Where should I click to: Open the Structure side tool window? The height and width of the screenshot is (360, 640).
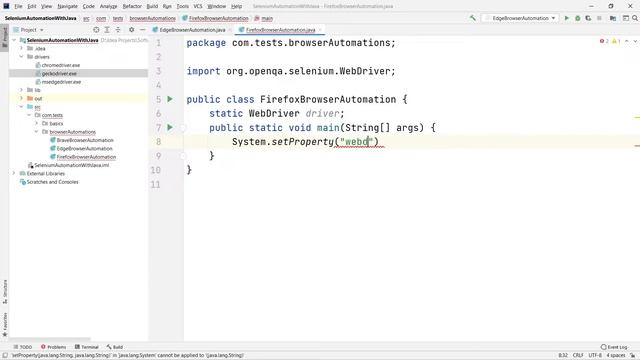tap(5, 291)
